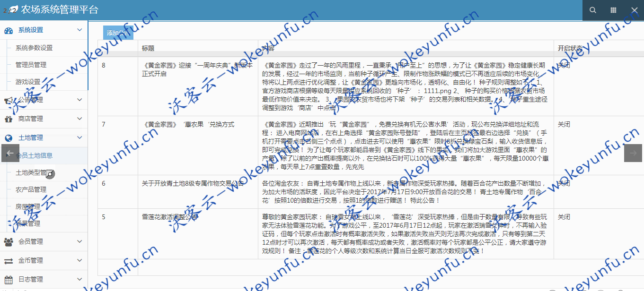Click 农场系统管理平台 header title

[60, 9]
